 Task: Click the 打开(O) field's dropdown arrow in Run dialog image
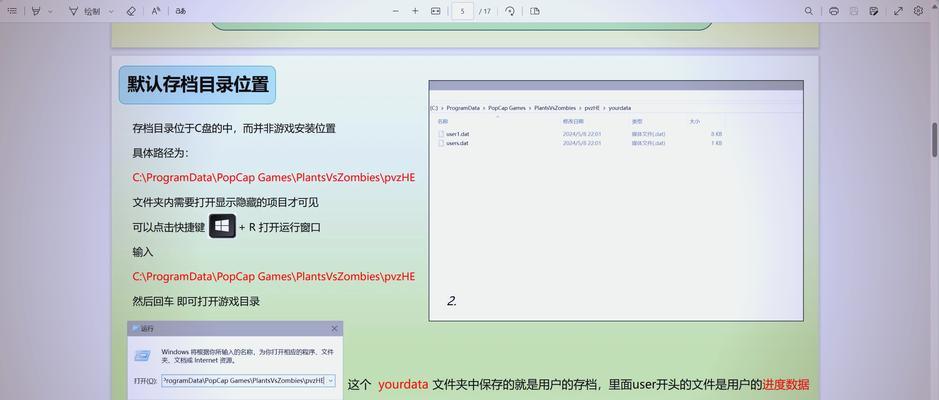coord(331,380)
